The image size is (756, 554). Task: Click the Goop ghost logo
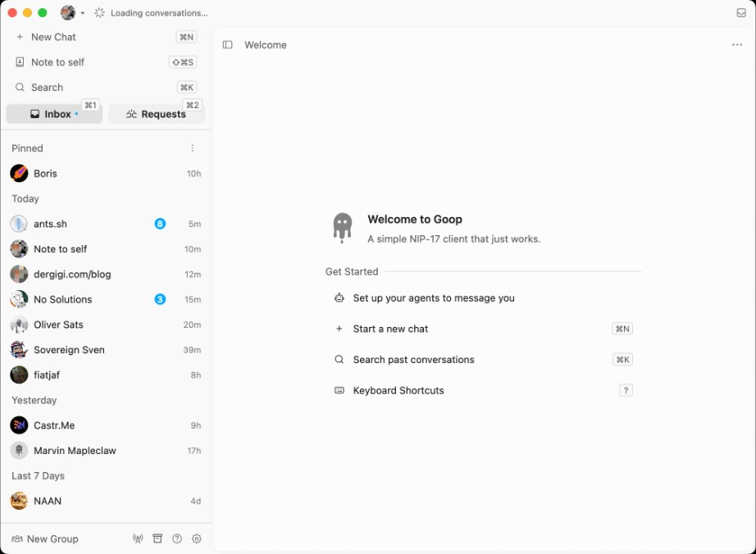(x=342, y=228)
